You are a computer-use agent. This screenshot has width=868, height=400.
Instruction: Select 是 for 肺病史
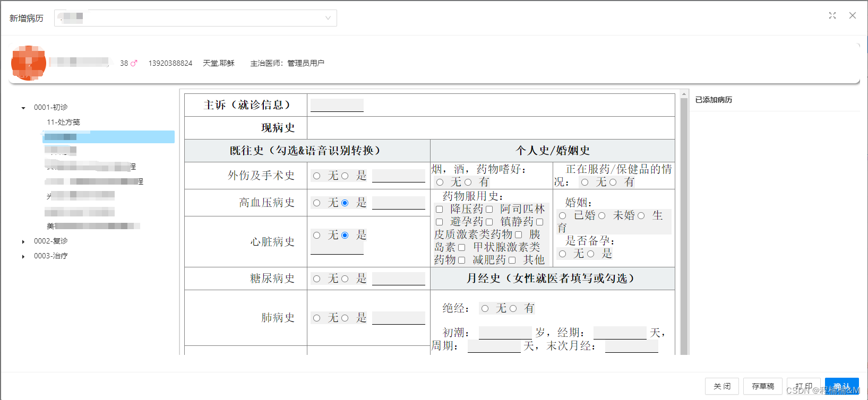[x=345, y=318]
